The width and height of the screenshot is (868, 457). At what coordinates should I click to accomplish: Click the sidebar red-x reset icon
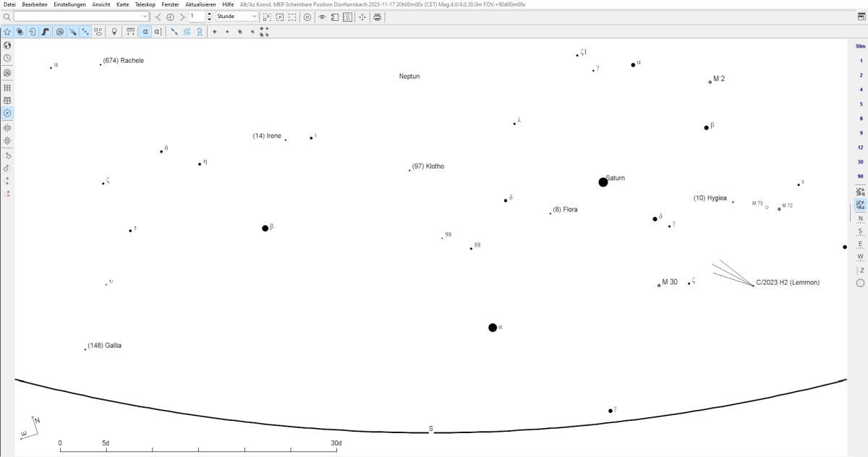tap(7, 194)
